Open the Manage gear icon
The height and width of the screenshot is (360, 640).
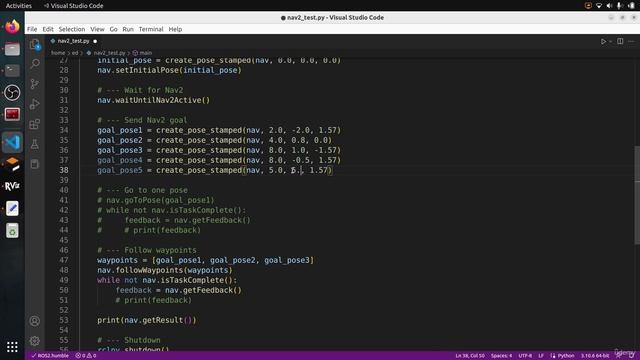pos(35,340)
